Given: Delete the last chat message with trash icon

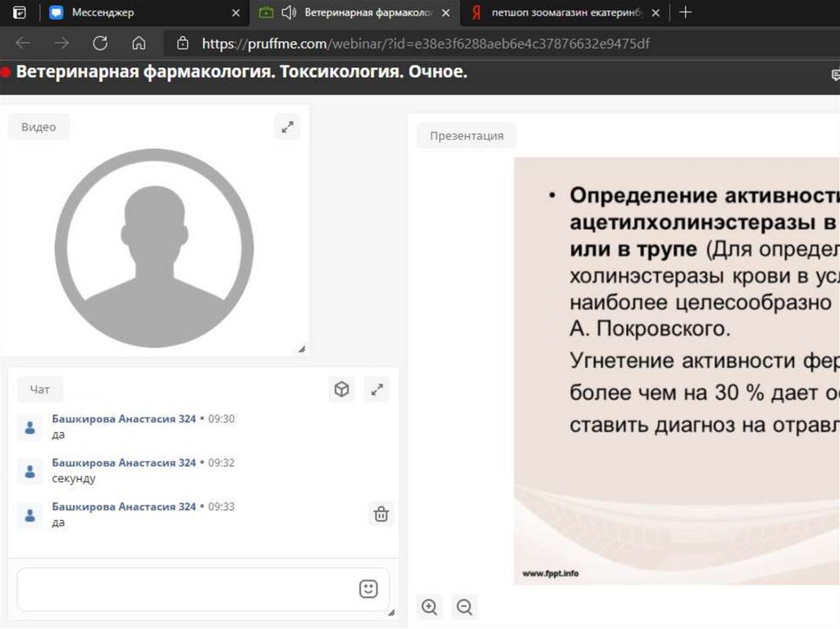Looking at the screenshot, I should point(381,514).
